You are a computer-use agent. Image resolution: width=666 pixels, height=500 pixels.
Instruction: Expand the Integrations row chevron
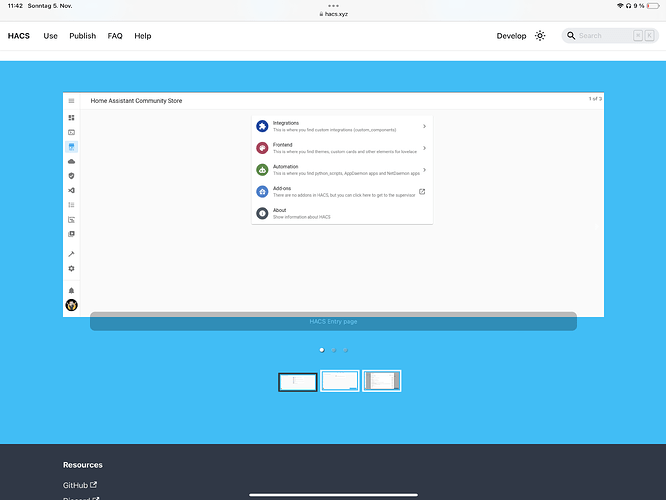pos(424,126)
